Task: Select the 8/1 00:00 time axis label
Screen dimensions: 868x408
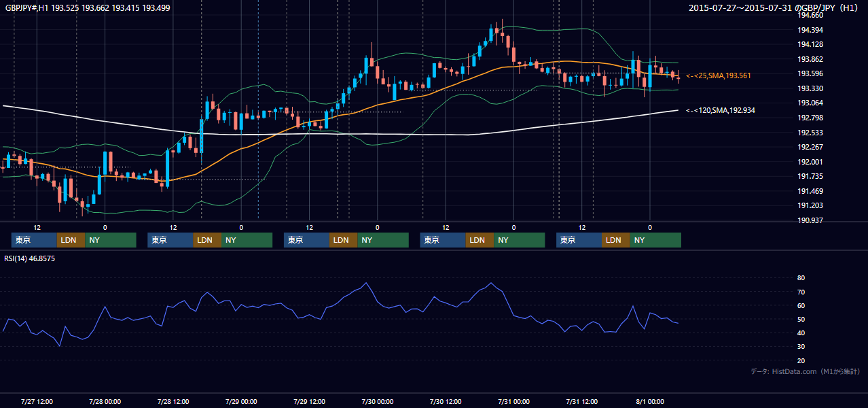Action: pos(650,401)
